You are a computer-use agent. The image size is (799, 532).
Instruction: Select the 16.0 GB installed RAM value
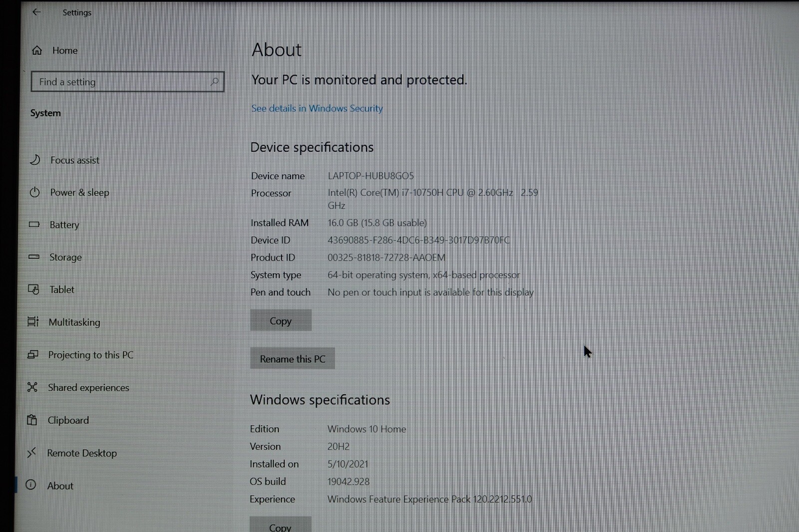coord(377,223)
